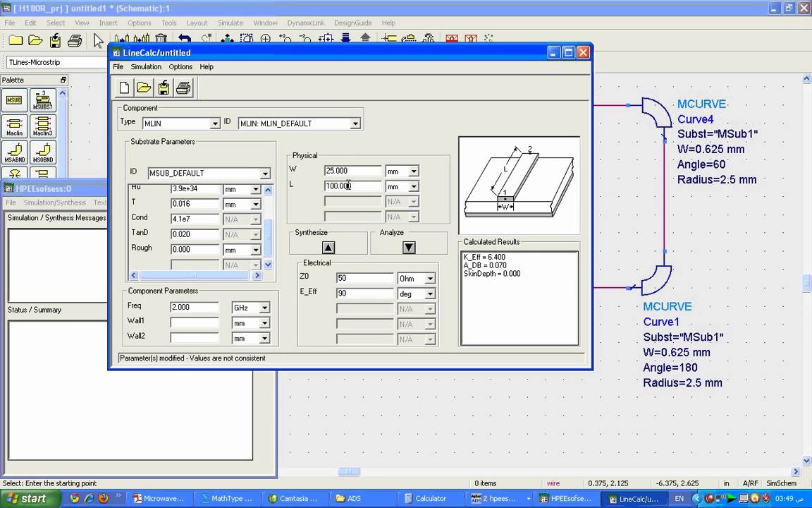Viewport: 812px width, 508px height.
Task: Click the new project icon in schematic toolbar
Action: click(x=16, y=40)
